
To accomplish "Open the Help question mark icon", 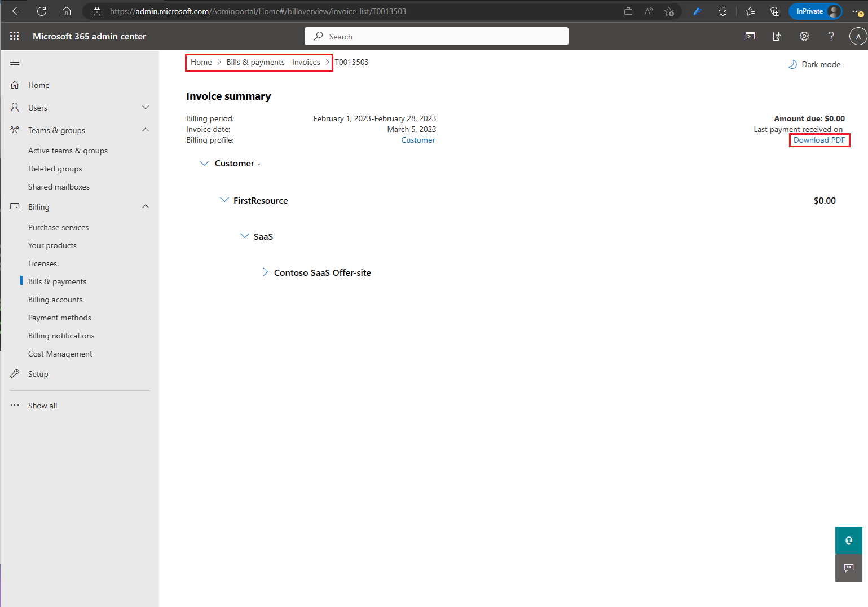I will pyautogui.click(x=831, y=36).
